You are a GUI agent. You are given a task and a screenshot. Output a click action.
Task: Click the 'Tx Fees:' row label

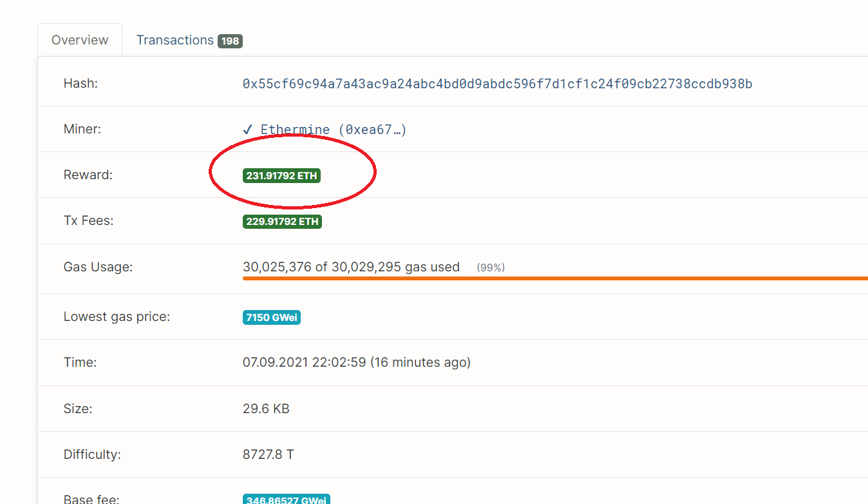pos(88,220)
